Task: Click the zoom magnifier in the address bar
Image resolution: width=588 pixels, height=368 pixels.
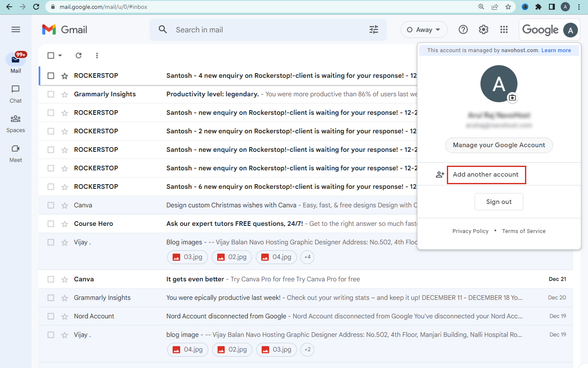Action: 481,7
